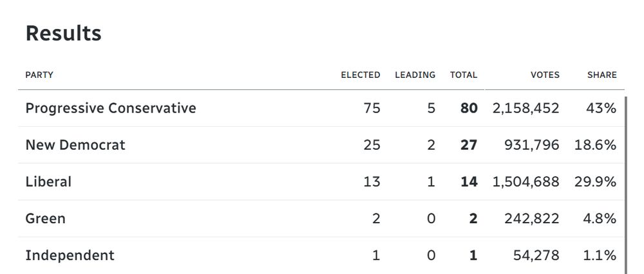Click the LEADING column header
This screenshot has height=274, width=644.
click(415, 75)
